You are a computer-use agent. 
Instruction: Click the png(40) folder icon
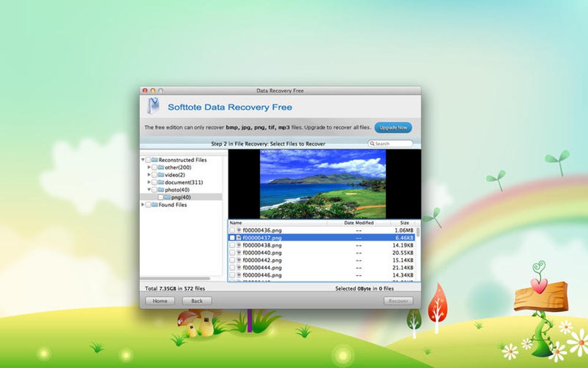(x=167, y=197)
